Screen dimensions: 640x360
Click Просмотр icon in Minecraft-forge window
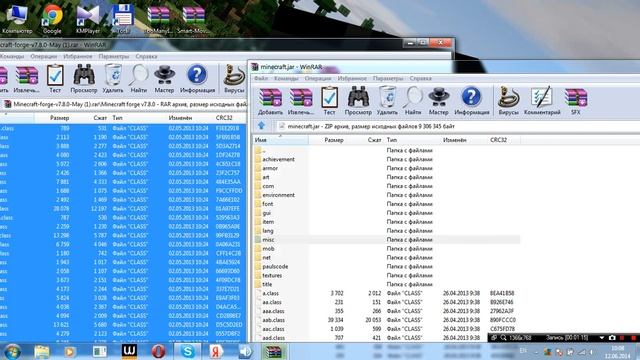(x=84, y=79)
